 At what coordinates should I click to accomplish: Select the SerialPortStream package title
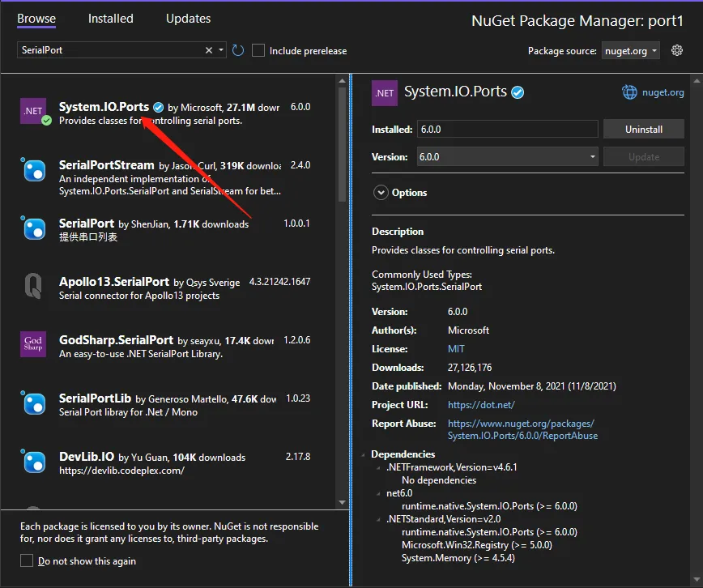107,165
